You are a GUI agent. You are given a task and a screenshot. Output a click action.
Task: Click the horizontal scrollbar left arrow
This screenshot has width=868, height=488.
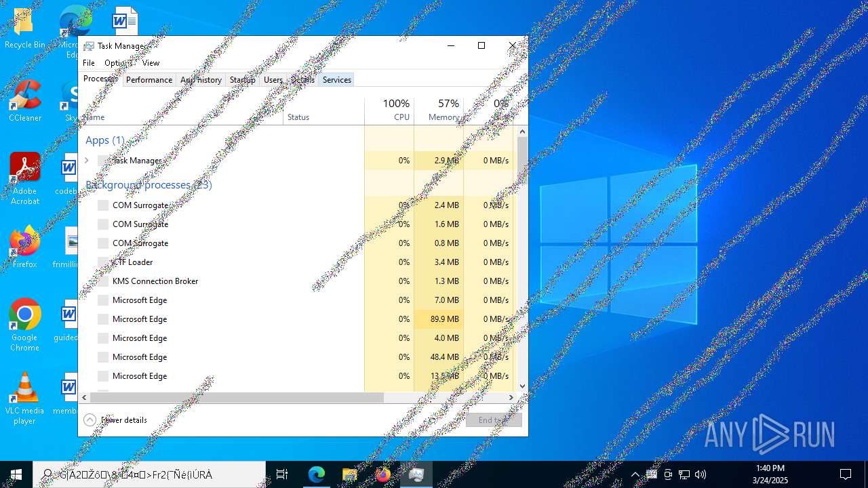click(x=85, y=397)
